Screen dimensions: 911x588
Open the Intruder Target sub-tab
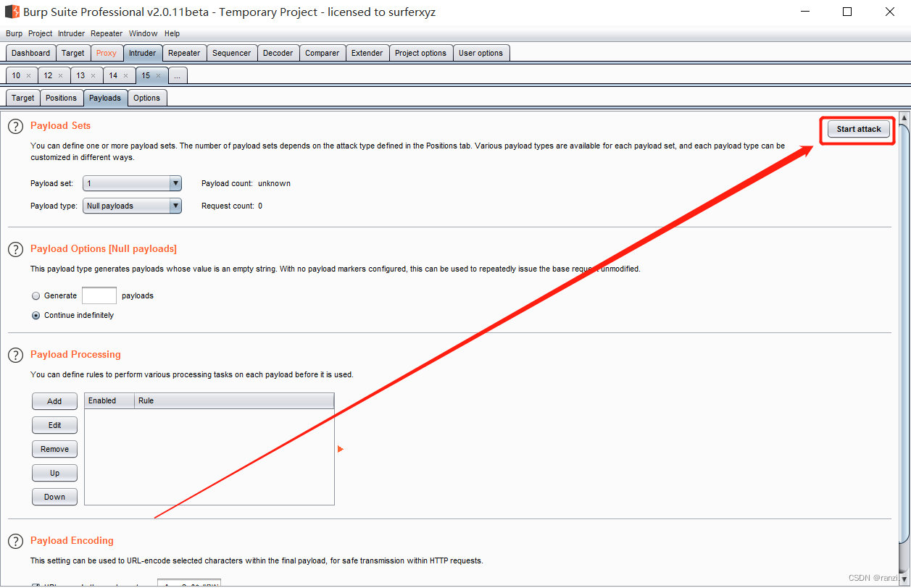23,98
